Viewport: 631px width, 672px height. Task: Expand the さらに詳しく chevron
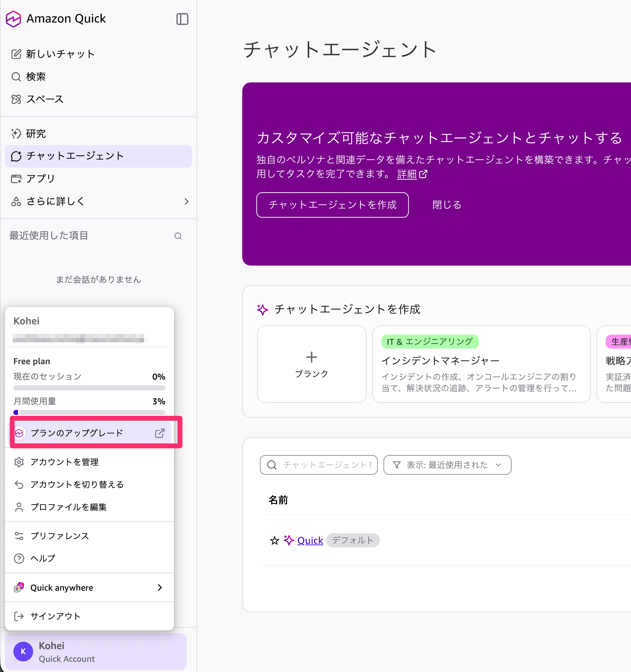pyautogui.click(x=186, y=201)
